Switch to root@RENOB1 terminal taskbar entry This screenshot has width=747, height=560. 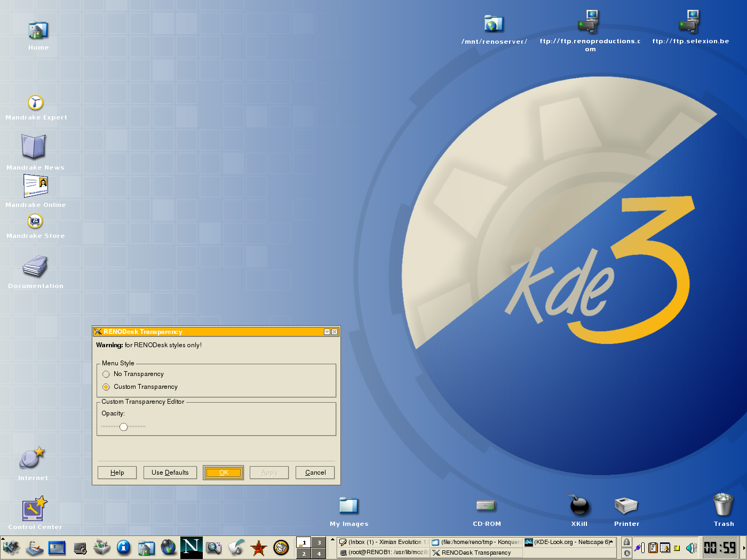point(383,553)
